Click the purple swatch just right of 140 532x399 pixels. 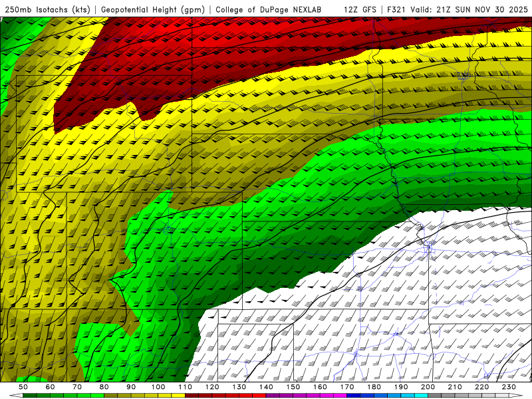click(273, 396)
